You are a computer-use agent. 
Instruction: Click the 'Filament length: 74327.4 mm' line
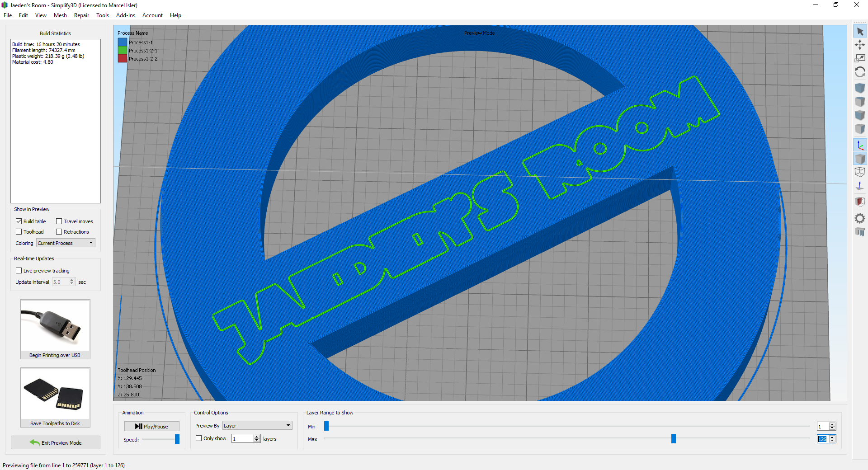point(44,50)
